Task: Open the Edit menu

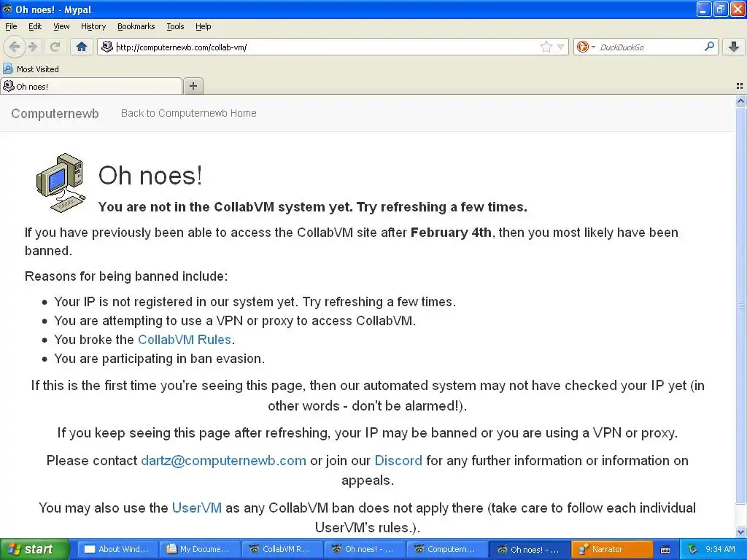Action: 35,26
